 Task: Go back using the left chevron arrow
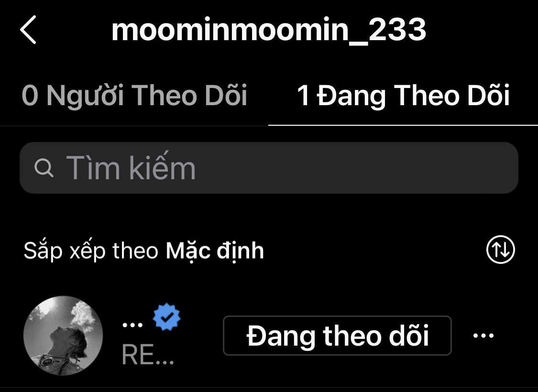tap(28, 30)
